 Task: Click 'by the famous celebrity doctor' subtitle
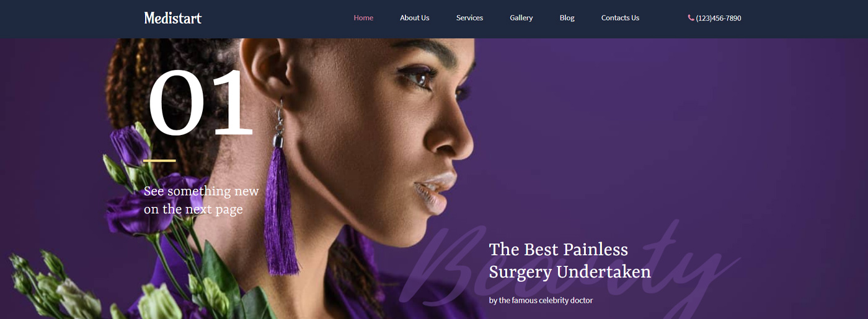pyautogui.click(x=541, y=300)
